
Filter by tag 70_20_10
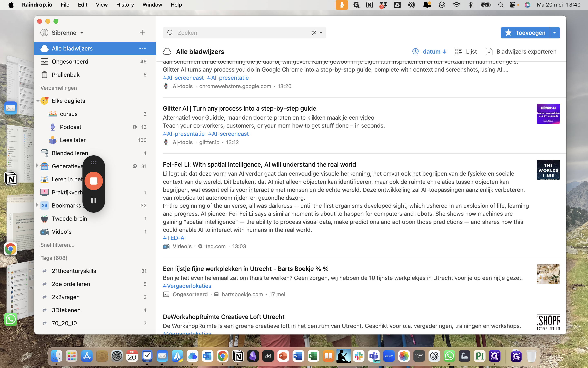95,323
